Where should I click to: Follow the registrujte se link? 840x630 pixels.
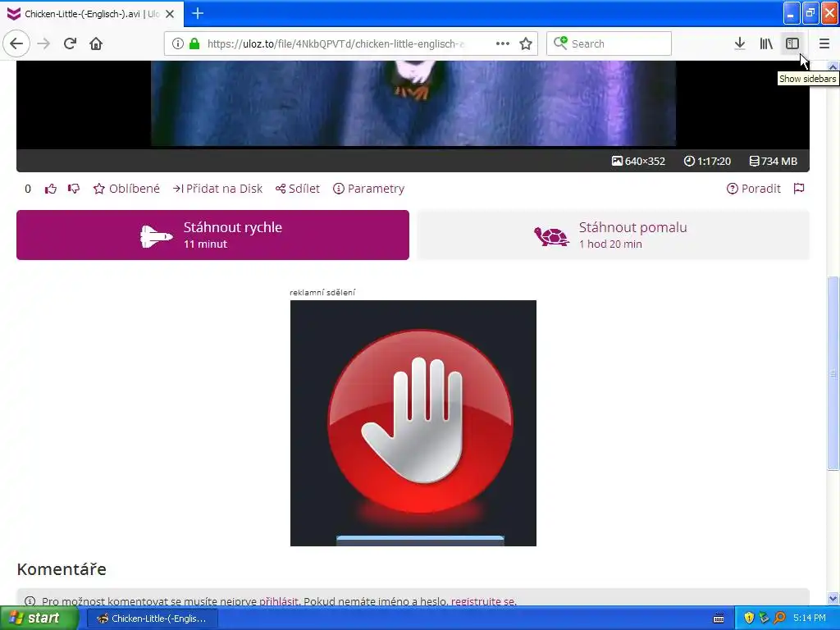pyautogui.click(x=483, y=601)
